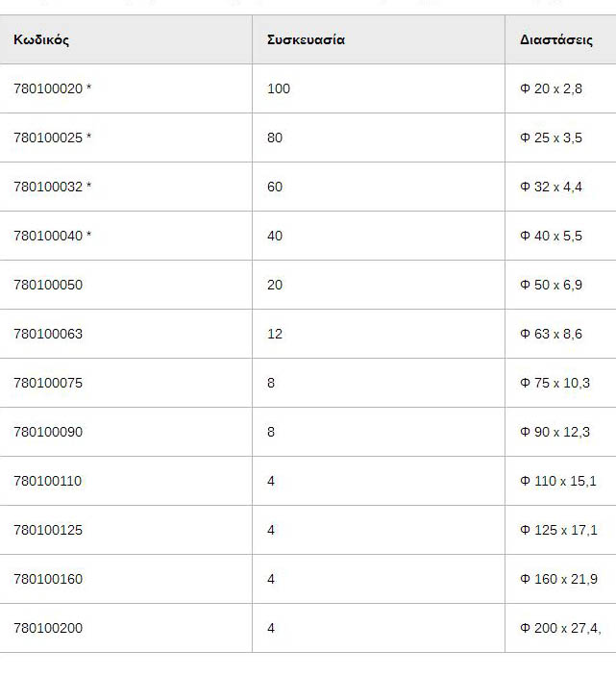Select the dimension Φ 63 x 8,6
The image size is (616, 676).
tap(551, 334)
